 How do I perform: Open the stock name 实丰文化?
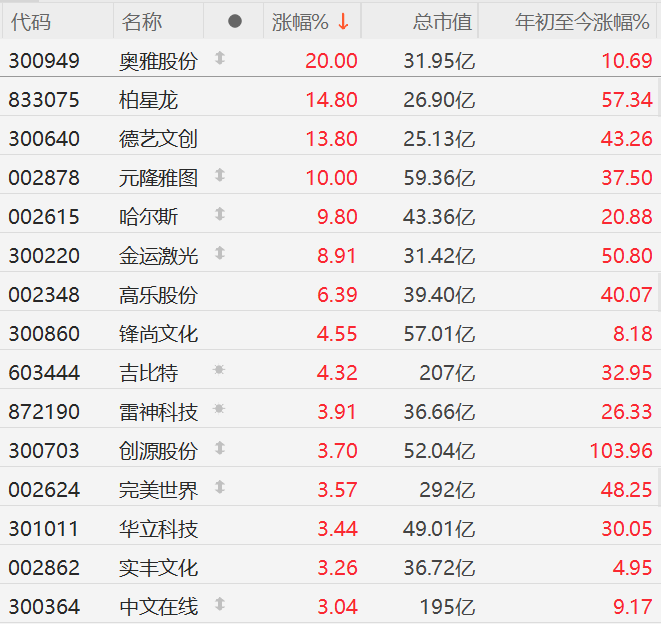click(x=158, y=568)
